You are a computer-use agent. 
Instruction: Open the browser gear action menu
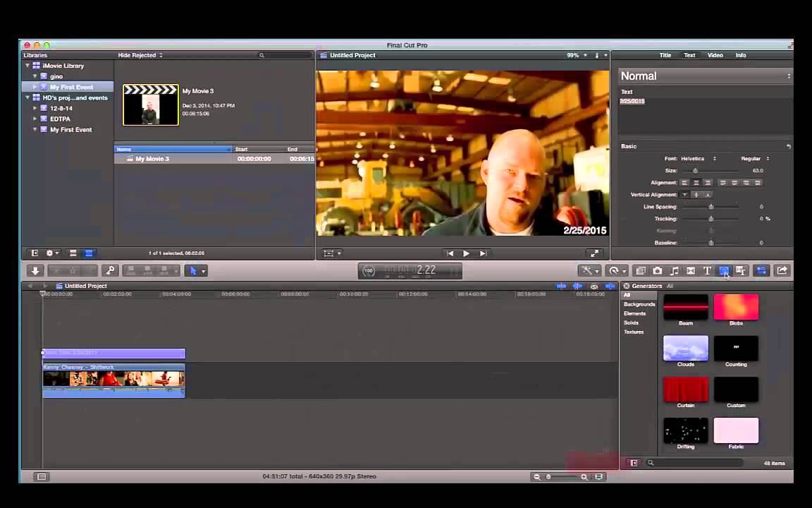pos(52,253)
